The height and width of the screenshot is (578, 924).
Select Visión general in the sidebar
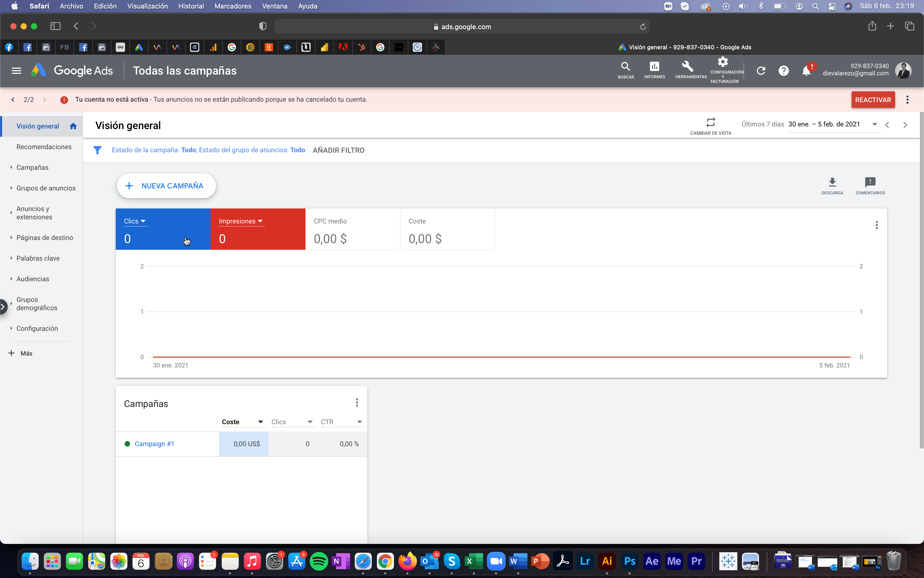coord(41,126)
